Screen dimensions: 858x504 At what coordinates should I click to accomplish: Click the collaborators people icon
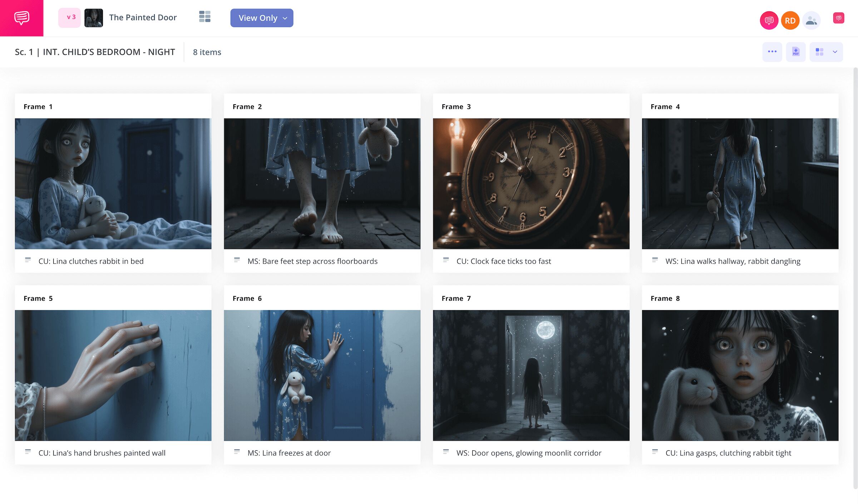click(811, 21)
